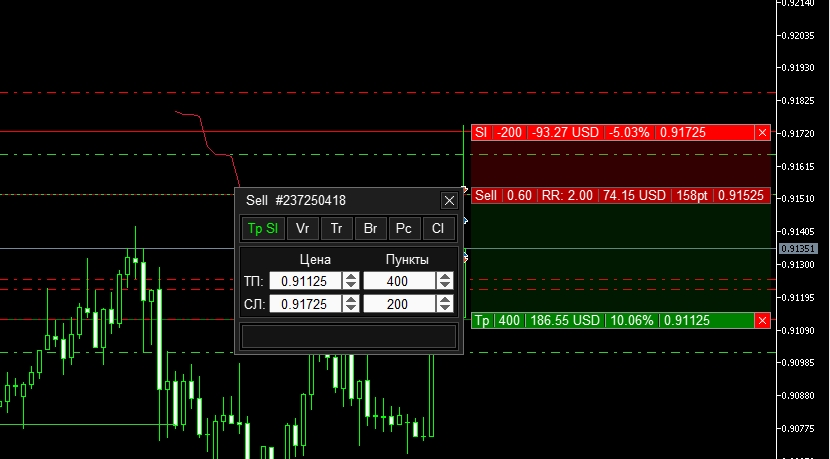Click the 158pt value
The image size is (830, 459).
click(x=692, y=195)
